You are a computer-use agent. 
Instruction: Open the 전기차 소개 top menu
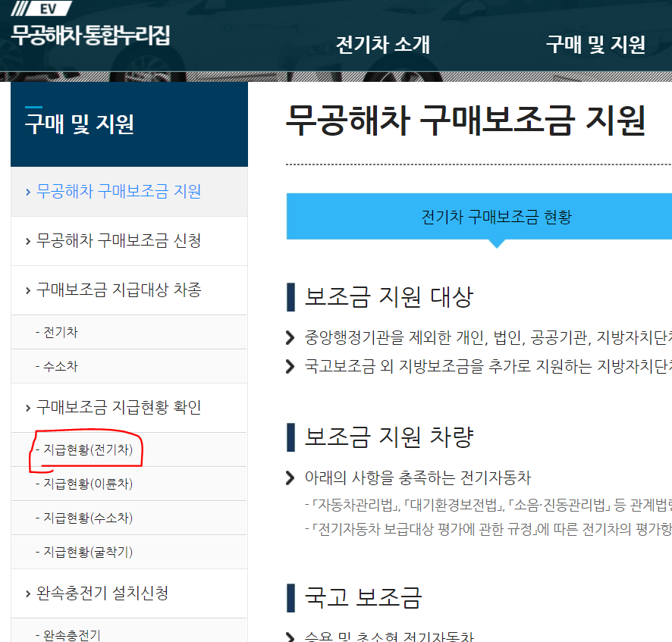(x=383, y=45)
